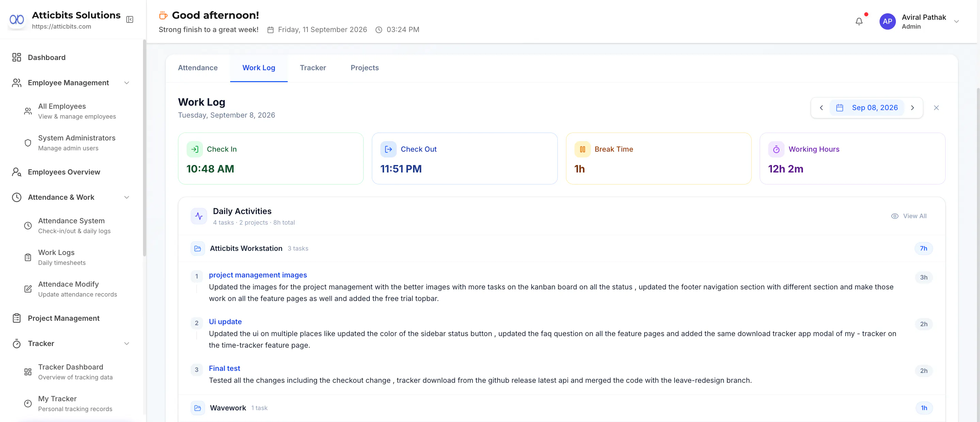Click the sidebar vertical scrollbar
Viewport: 980px width, 422px height.
144,149
